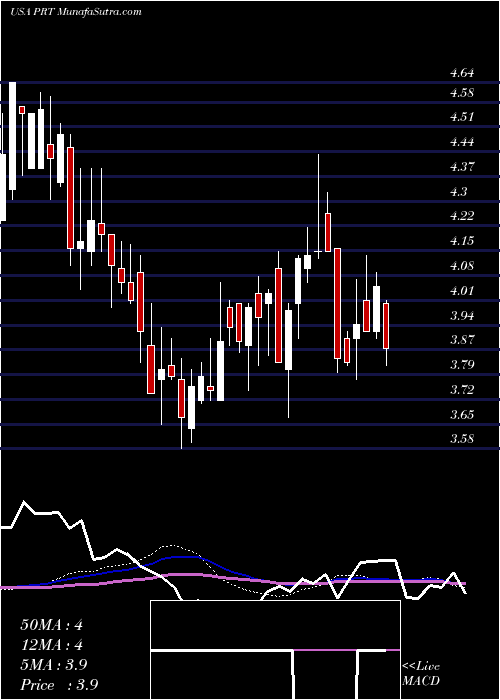The height and width of the screenshot is (700, 500).
Task: Click the 50MA : 4 readout
Action: [52, 625]
